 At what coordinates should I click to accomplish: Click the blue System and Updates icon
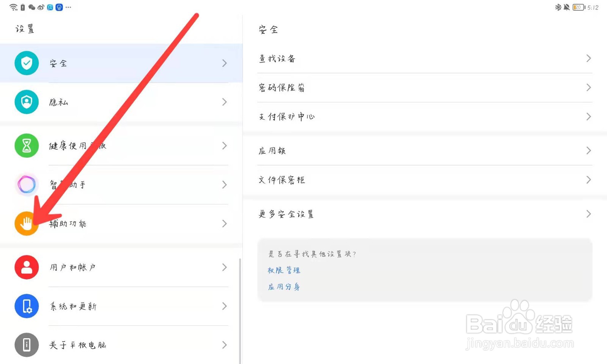point(27,306)
